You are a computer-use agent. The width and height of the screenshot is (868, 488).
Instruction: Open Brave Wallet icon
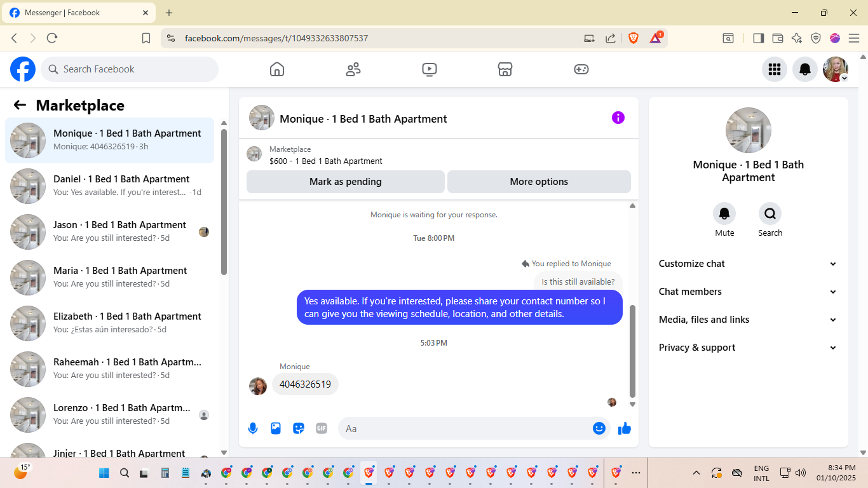777,38
